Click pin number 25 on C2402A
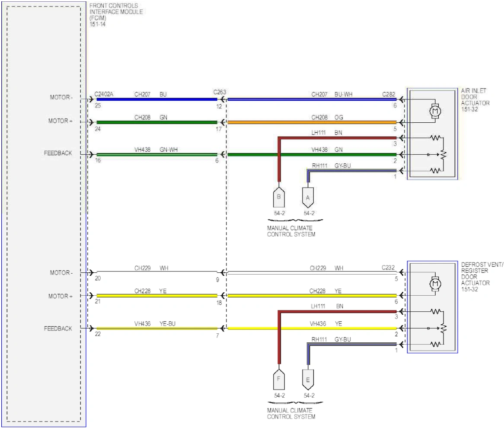The width and height of the screenshot is (504, 428). point(98,105)
